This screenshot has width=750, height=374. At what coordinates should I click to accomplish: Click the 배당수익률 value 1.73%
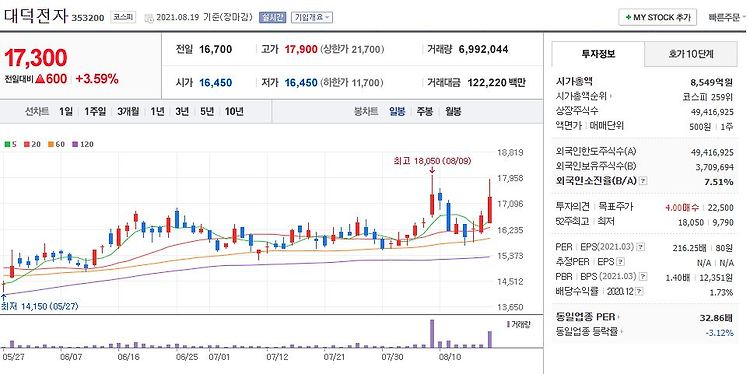coord(722,292)
